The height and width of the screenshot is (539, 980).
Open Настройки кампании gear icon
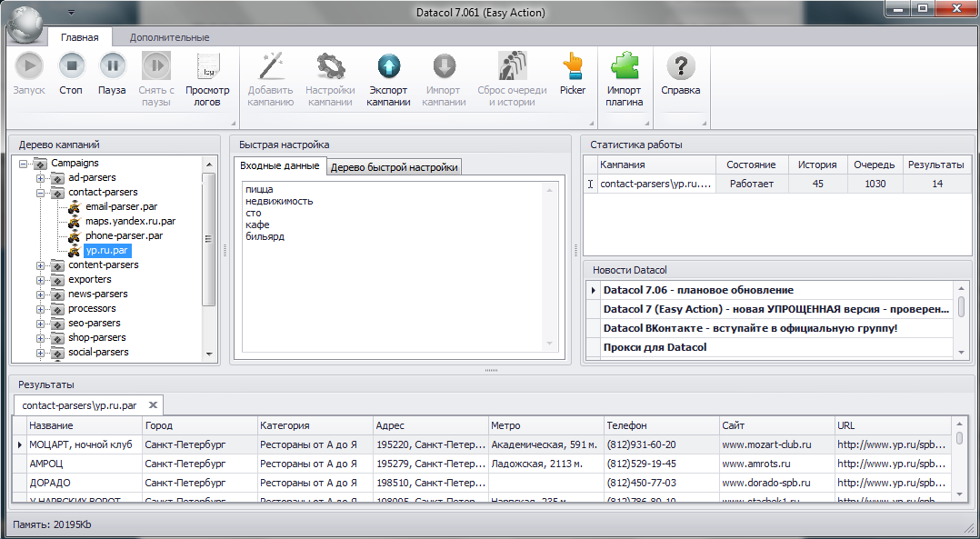coord(330,65)
